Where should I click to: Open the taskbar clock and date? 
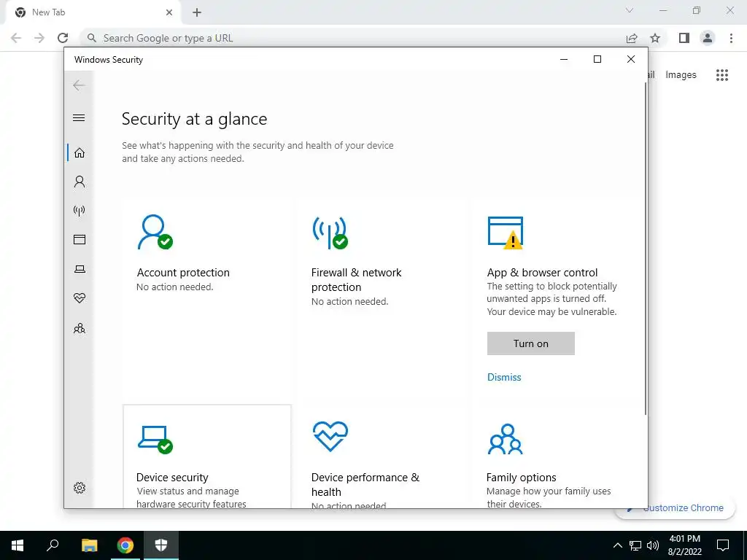pos(684,545)
